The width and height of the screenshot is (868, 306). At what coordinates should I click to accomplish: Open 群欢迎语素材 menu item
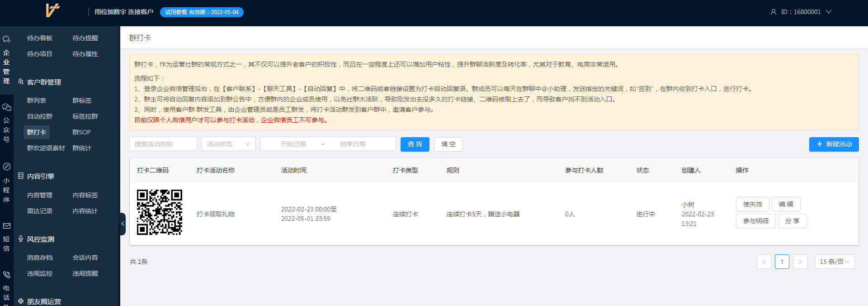pos(46,148)
